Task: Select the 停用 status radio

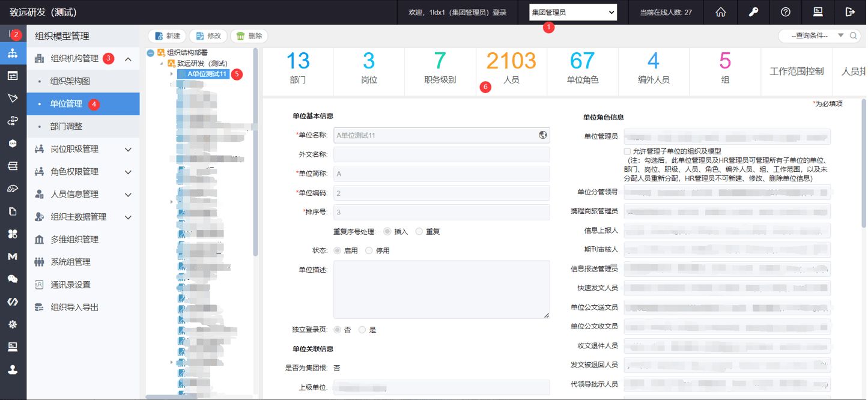Action: pos(369,250)
